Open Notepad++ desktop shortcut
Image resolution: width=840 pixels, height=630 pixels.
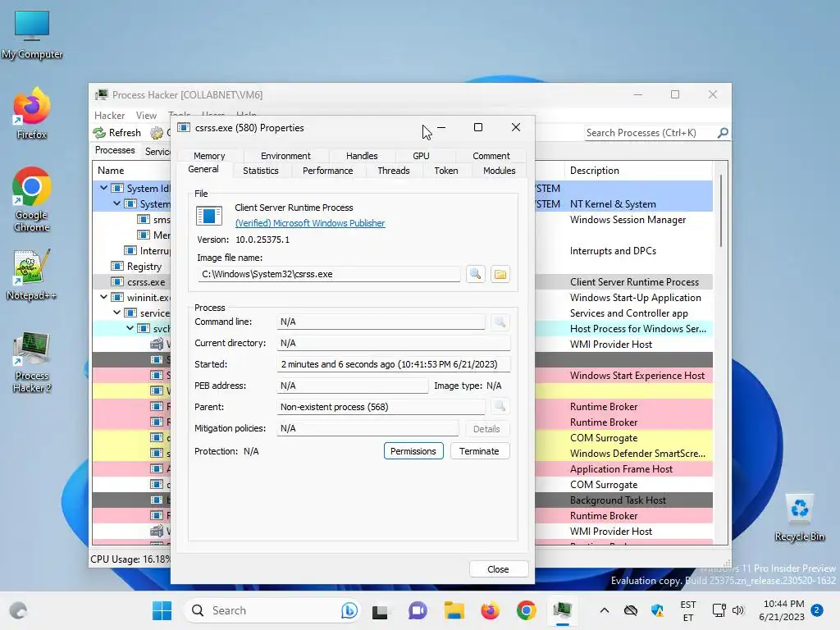click(32, 274)
